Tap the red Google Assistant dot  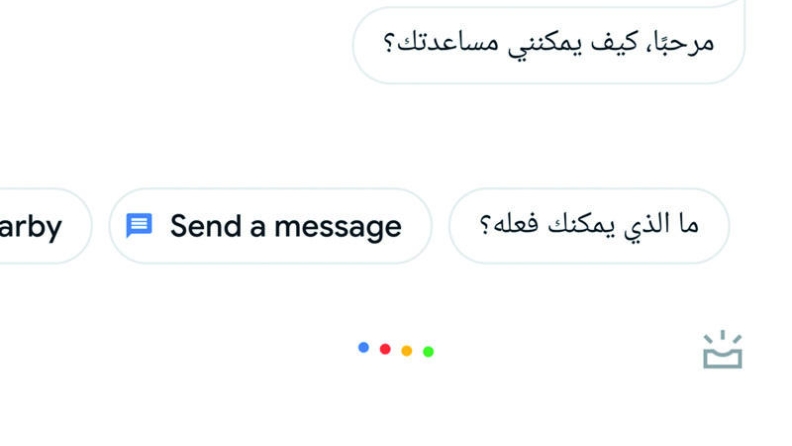(x=385, y=349)
